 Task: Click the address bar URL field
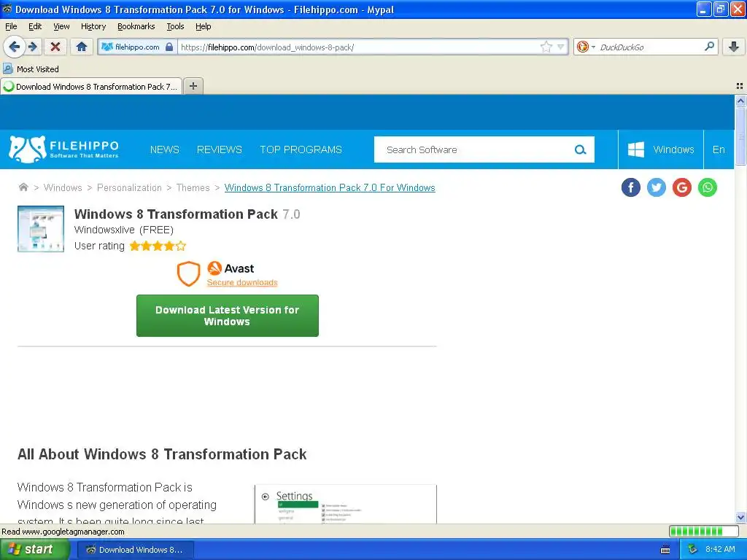point(358,47)
